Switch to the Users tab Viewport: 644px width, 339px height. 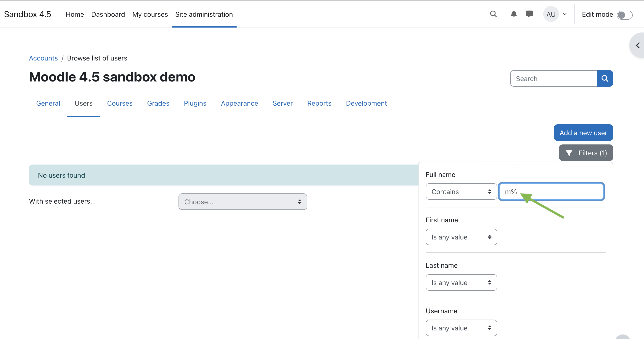point(84,103)
